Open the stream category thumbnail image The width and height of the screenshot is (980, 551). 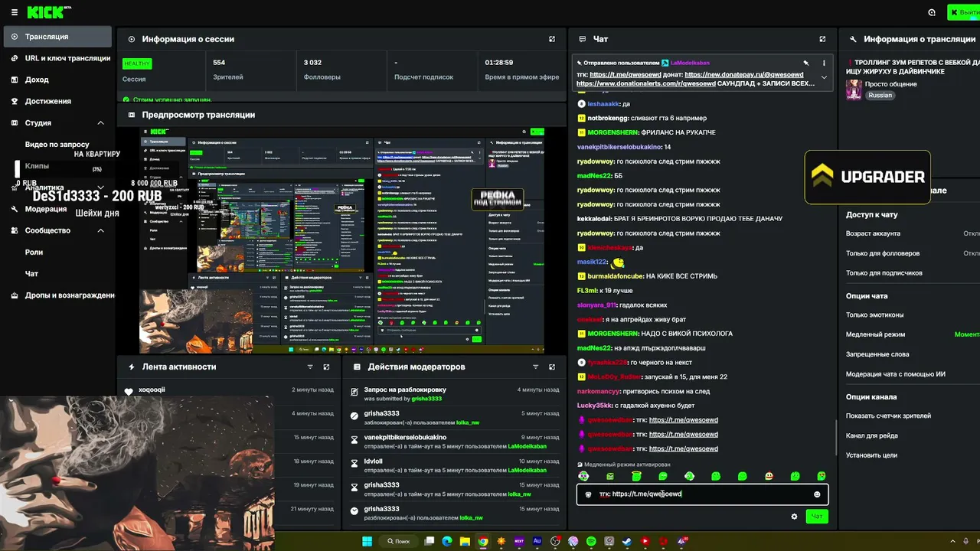(854, 90)
